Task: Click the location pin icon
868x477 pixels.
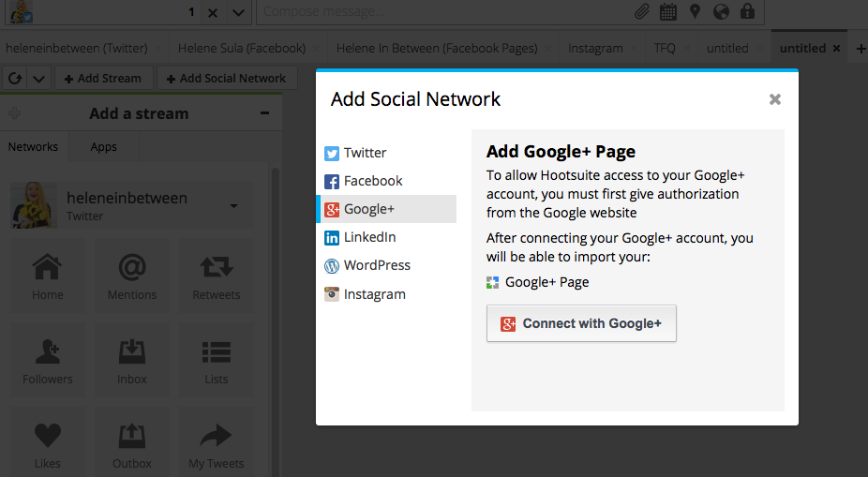Action: pyautogui.click(x=695, y=11)
